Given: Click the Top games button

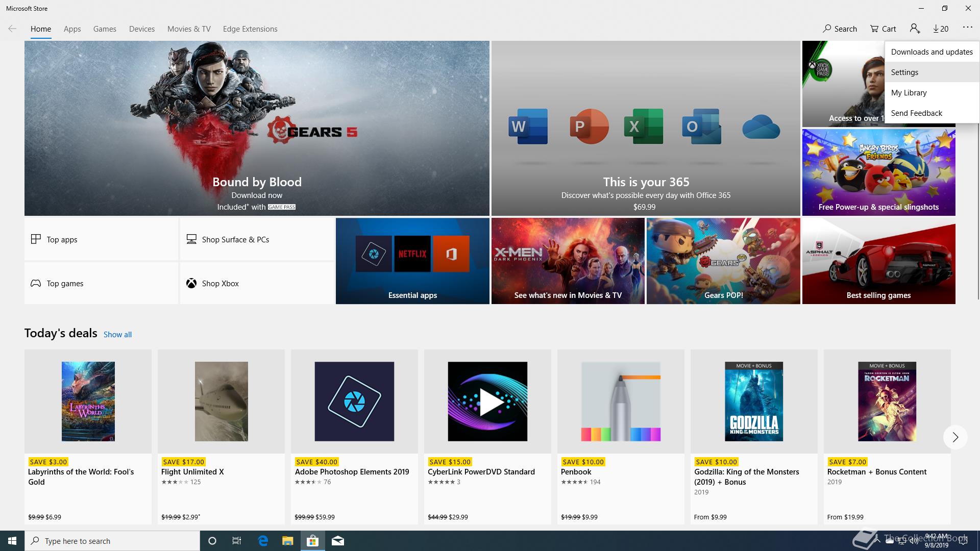Looking at the screenshot, I should 101,283.
